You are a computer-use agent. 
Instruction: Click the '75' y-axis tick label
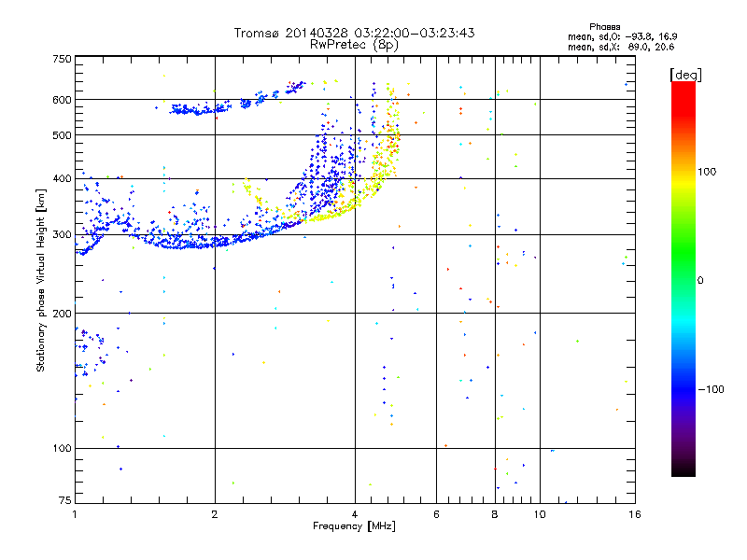pos(65,500)
